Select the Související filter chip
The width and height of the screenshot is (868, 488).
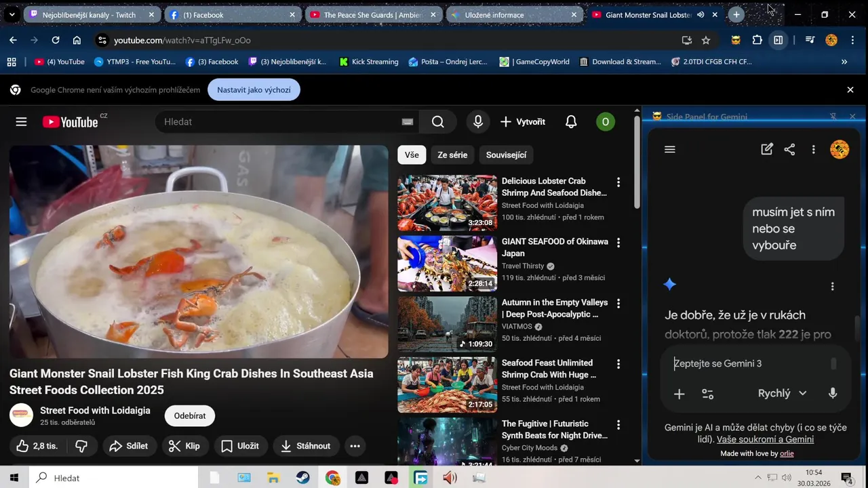(506, 155)
